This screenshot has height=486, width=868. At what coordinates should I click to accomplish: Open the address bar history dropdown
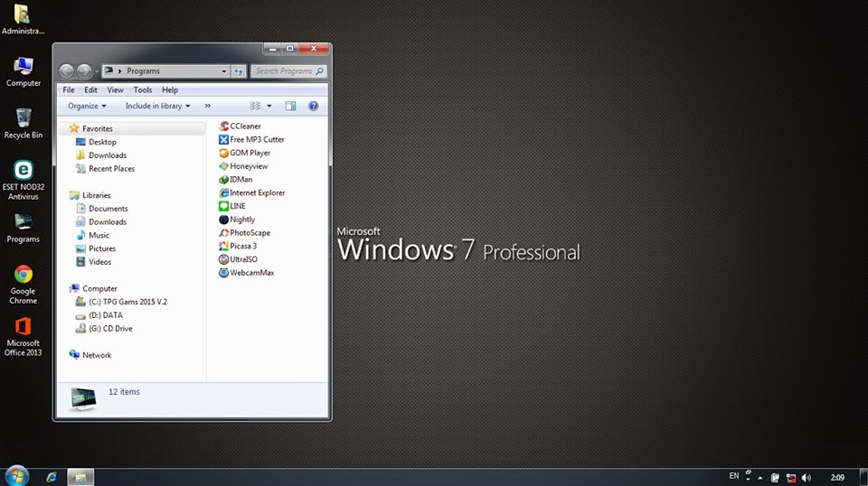[224, 70]
